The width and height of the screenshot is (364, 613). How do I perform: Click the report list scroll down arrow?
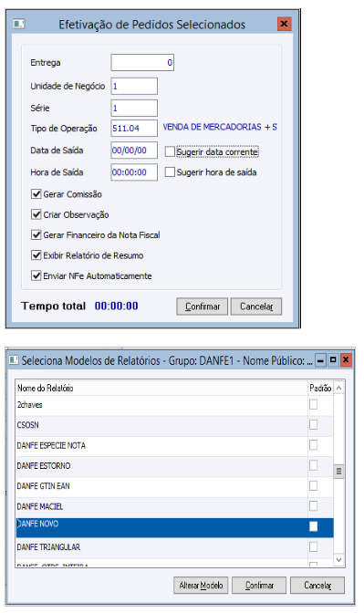click(339, 560)
